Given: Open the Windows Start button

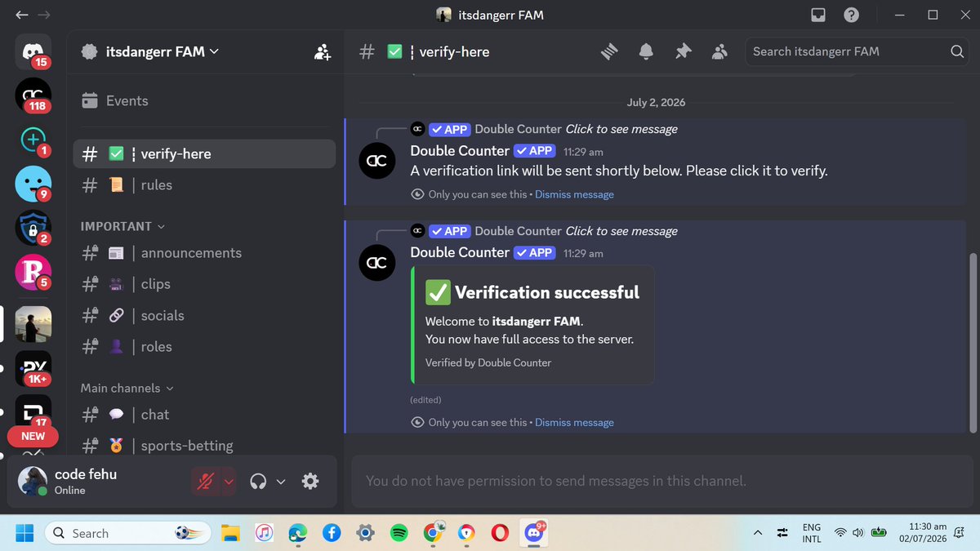Looking at the screenshot, I should 24,533.
